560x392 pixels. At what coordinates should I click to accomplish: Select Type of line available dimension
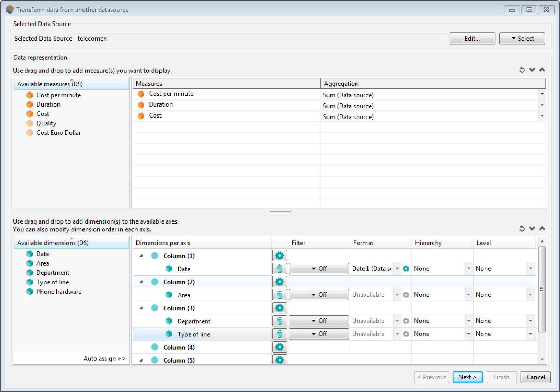coord(53,282)
